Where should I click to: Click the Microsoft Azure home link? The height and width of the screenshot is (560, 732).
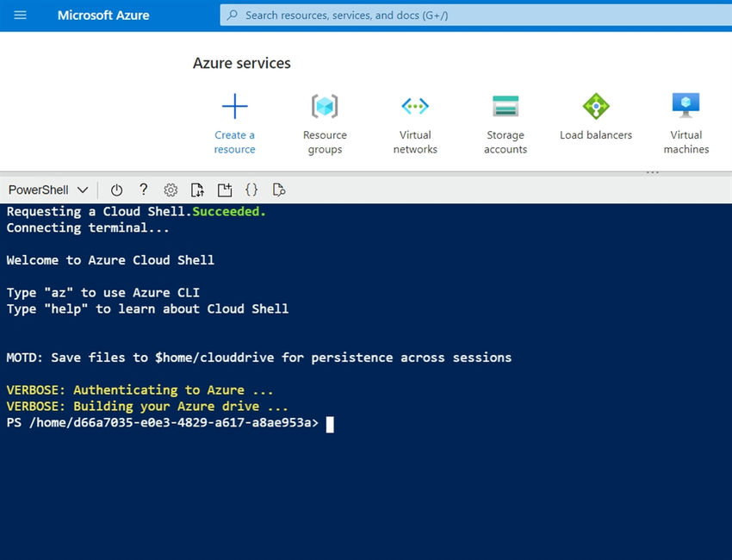103,15
